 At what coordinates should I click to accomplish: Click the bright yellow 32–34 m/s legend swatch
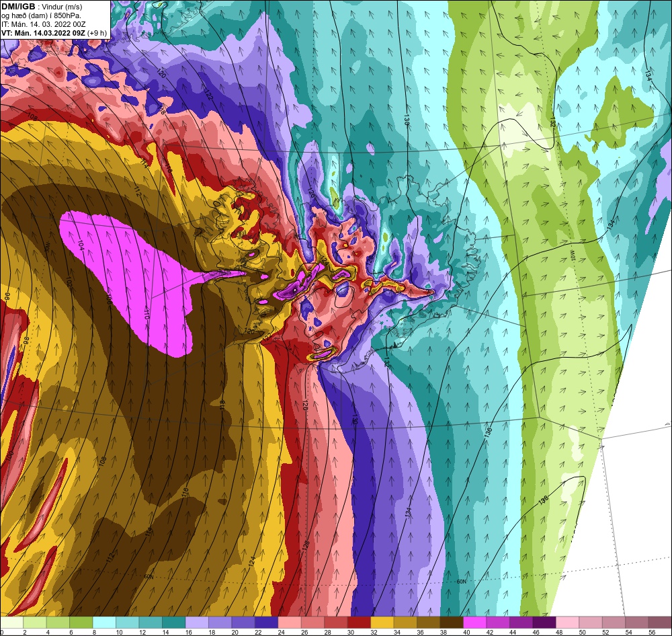(x=382, y=623)
